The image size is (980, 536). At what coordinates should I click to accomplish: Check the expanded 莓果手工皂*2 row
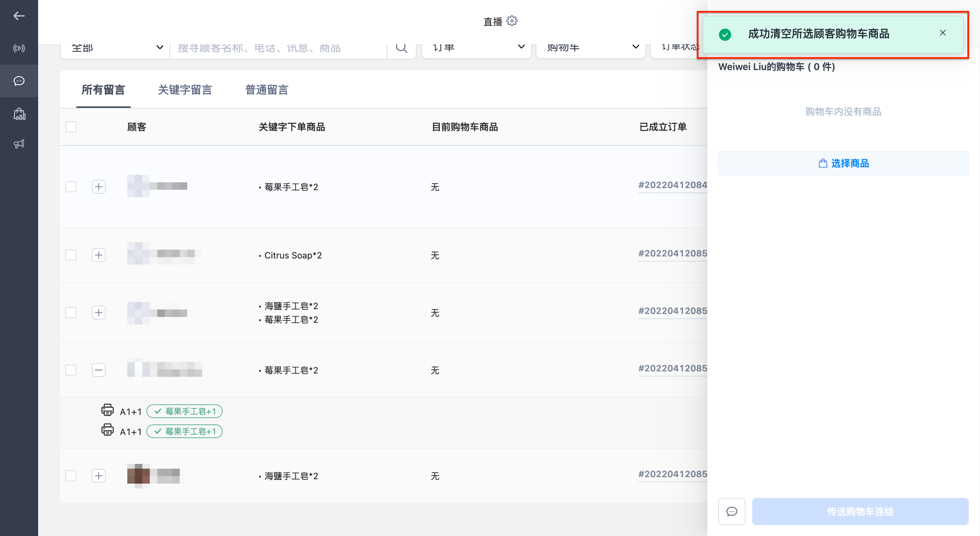tap(71, 370)
